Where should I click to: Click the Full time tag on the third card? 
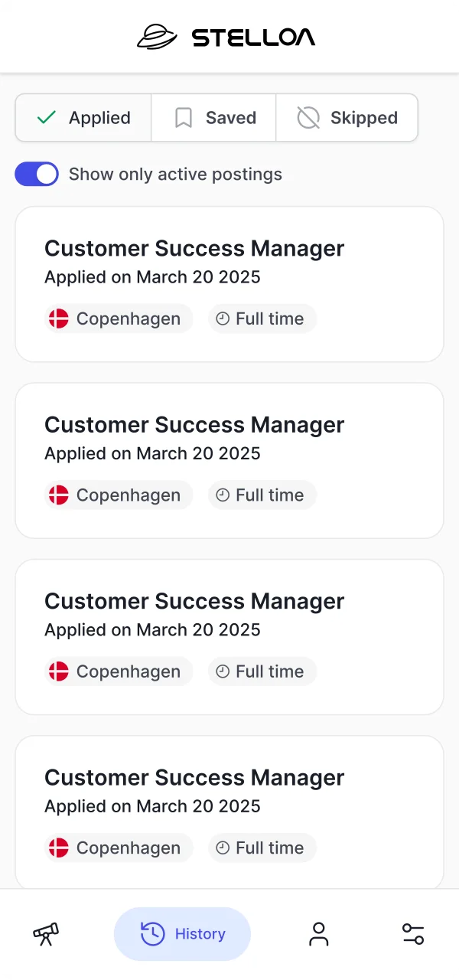coord(262,671)
